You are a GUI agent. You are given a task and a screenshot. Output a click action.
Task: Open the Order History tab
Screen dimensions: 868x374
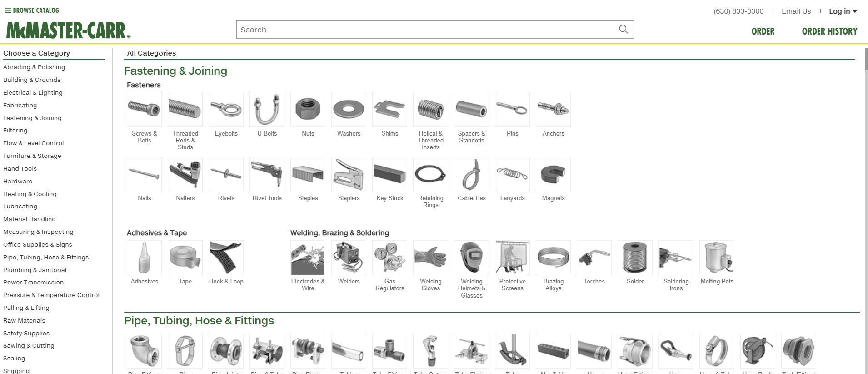(x=829, y=31)
